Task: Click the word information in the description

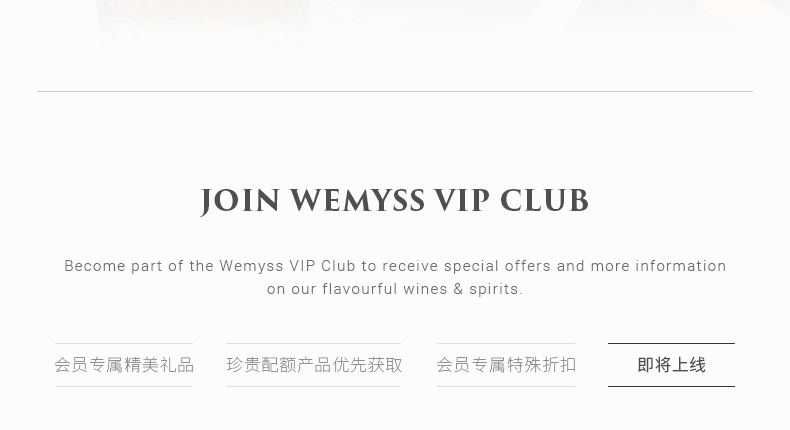Action: (x=681, y=266)
